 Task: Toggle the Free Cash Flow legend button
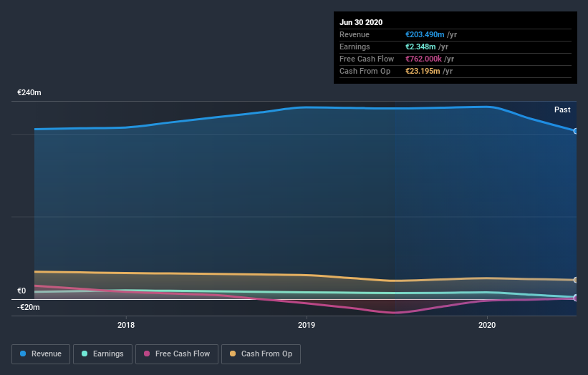177,354
